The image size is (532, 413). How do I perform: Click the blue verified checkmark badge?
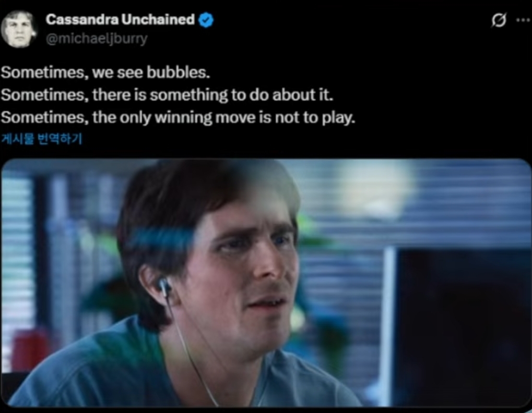point(206,20)
